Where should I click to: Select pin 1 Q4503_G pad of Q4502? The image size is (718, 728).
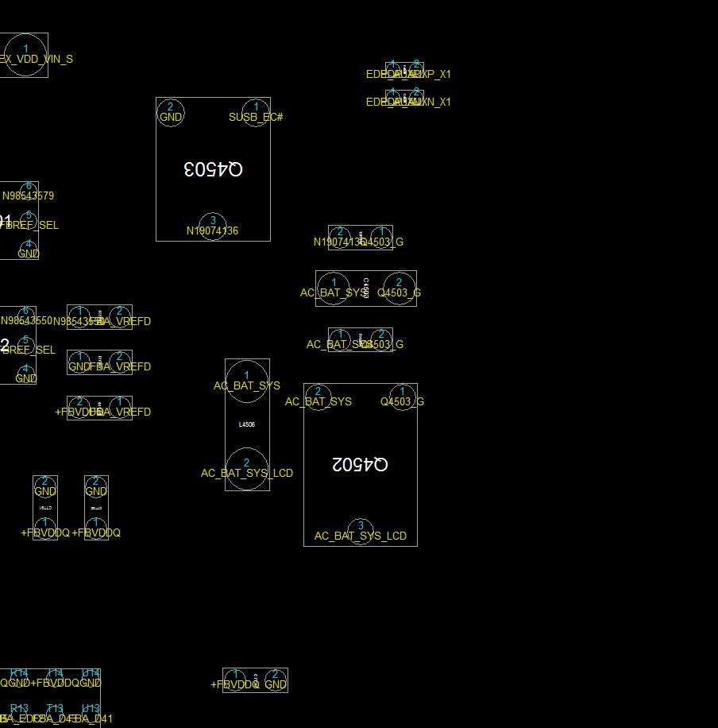[x=403, y=397]
